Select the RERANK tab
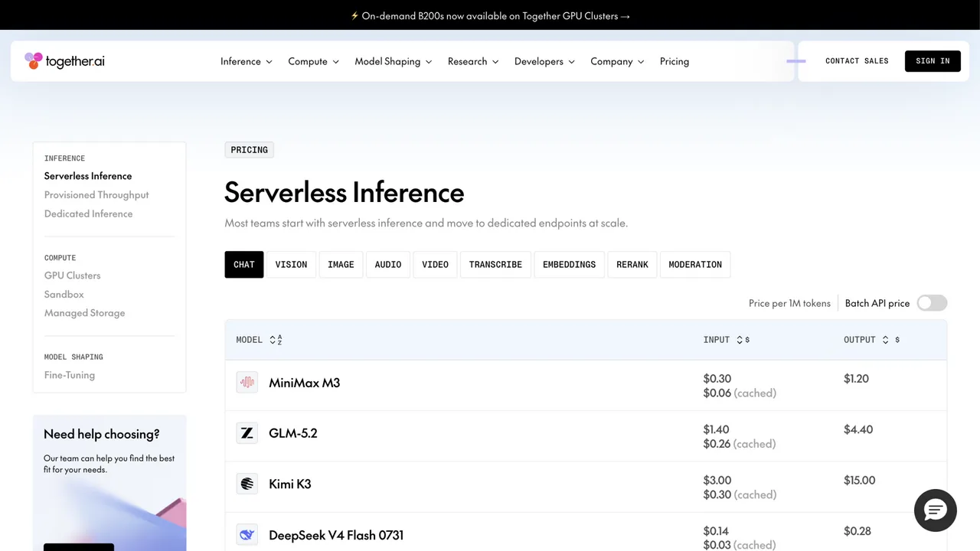 632,264
